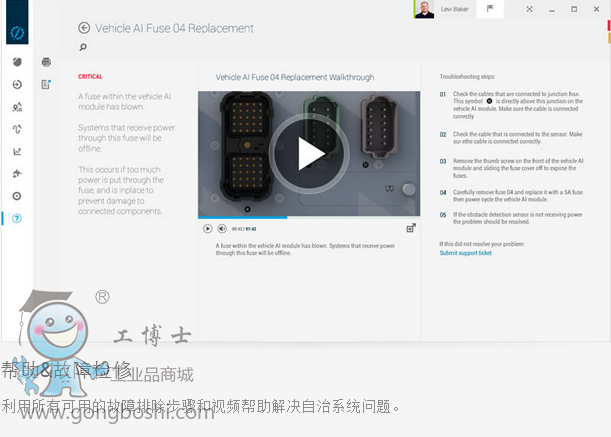Click the printer icon
This screenshot has width=611, height=437.
tap(46, 62)
